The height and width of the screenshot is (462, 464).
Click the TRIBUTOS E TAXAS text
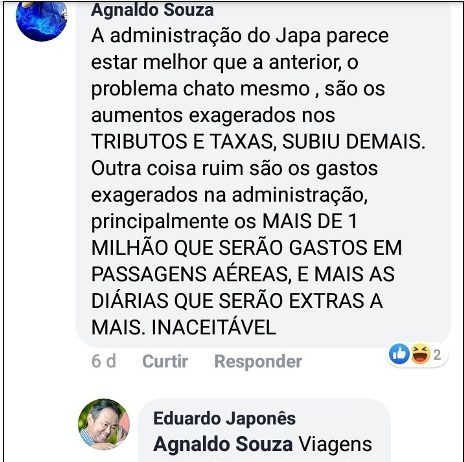point(182,141)
